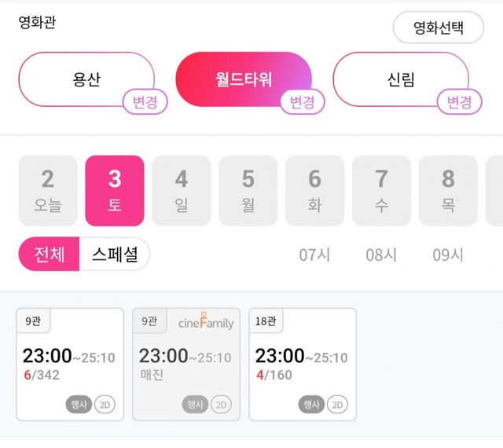
Task: Jump to the 07시 time slot
Action: pyautogui.click(x=315, y=255)
